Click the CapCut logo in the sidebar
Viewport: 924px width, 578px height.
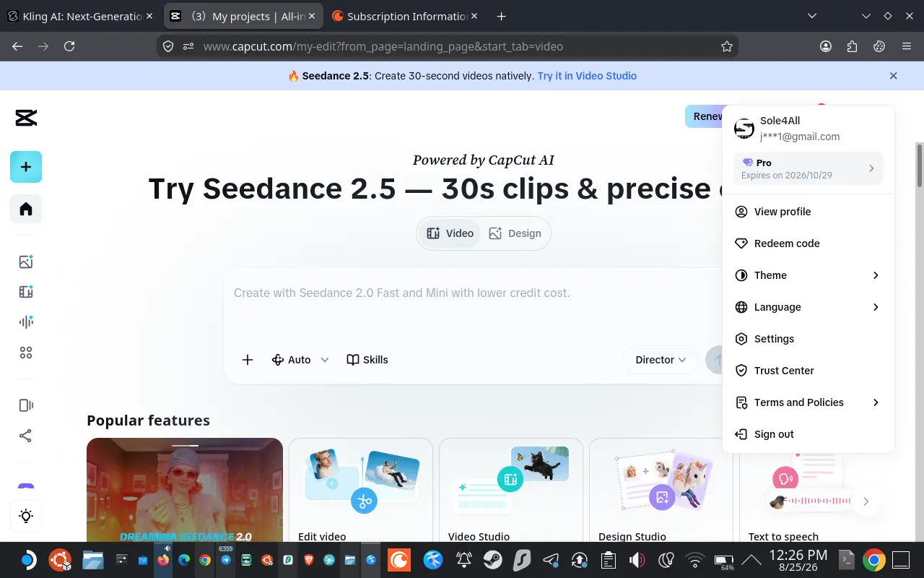tap(26, 118)
